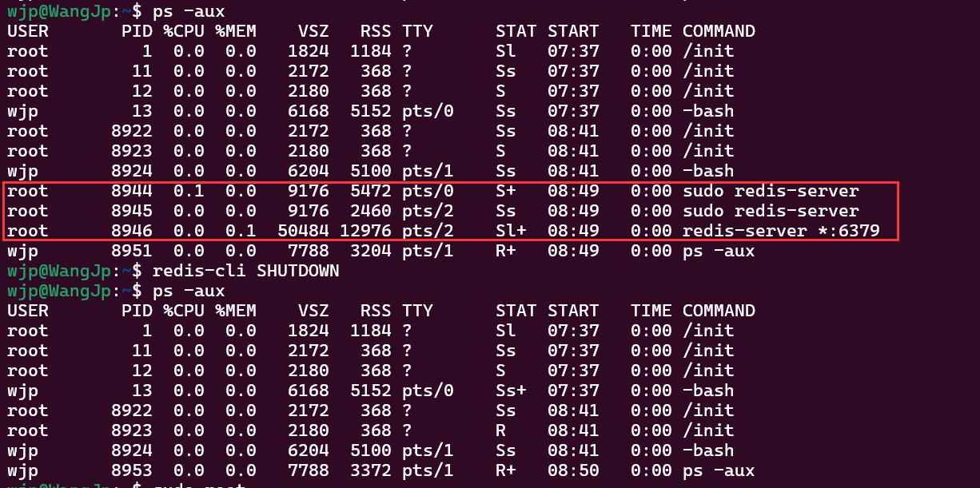
Task: Click the 'R+' STAT in the PID 8953 row
Action: pos(506,470)
